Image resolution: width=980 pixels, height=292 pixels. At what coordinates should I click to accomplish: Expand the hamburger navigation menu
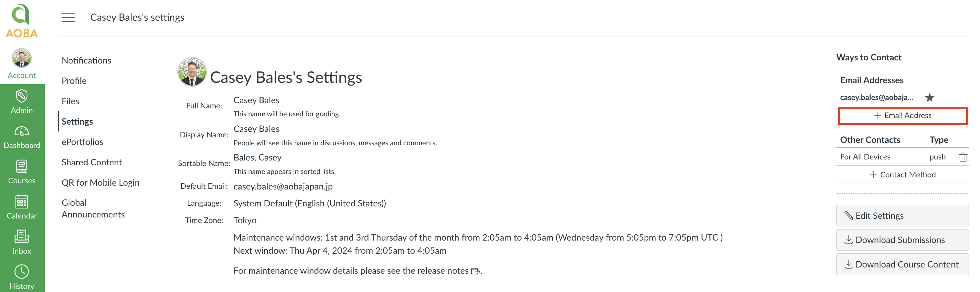pyautogui.click(x=68, y=17)
